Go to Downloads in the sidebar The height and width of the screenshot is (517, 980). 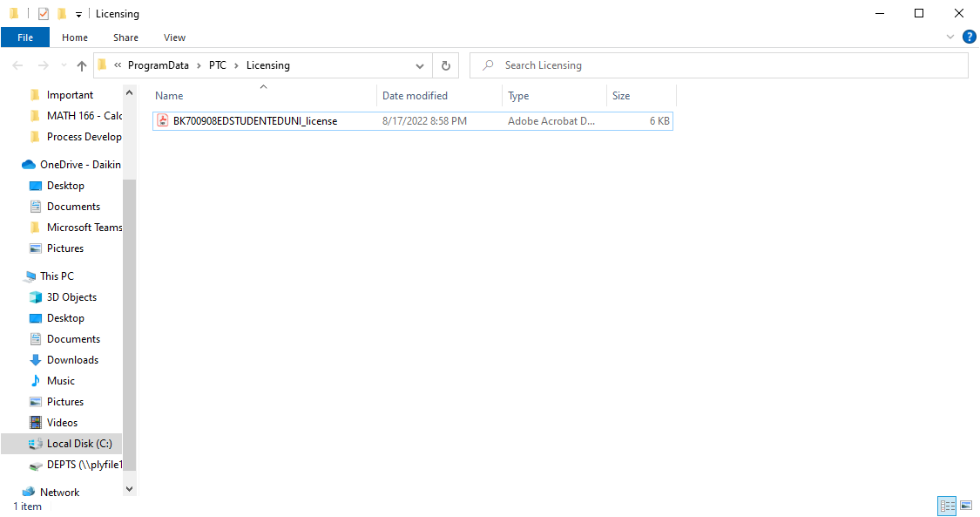tap(72, 359)
